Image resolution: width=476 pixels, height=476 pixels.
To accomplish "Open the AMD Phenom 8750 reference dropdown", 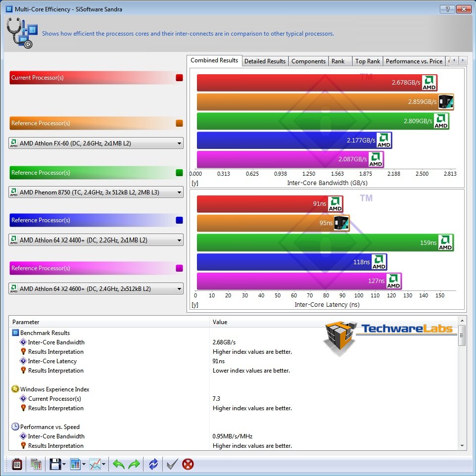I will (96, 192).
